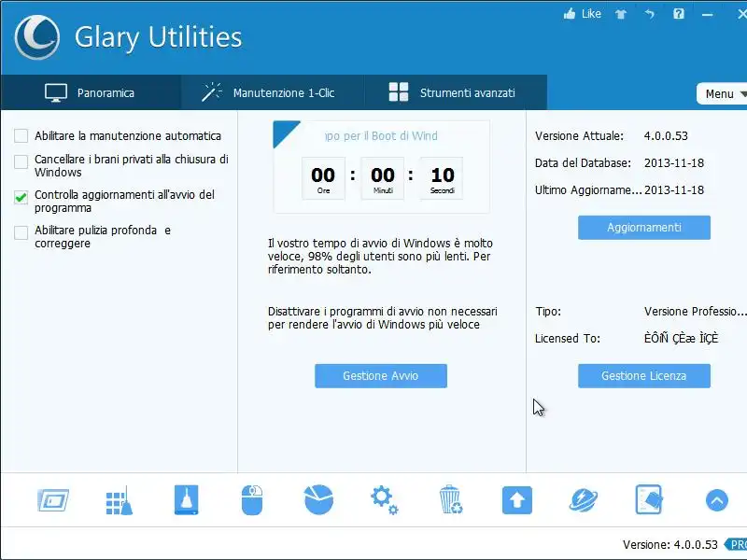Open the browser assistant planet-lightning icon
The width and height of the screenshot is (747, 560).
tap(583, 500)
